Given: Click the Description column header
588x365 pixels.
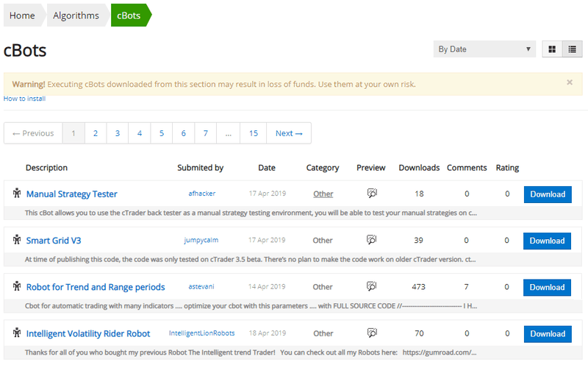Looking at the screenshot, I should click(x=46, y=168).
